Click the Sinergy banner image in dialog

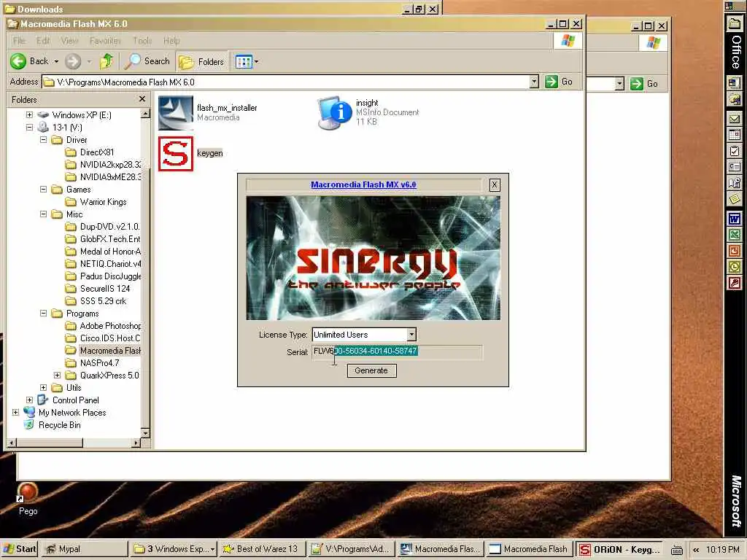(x=373, y=257)
